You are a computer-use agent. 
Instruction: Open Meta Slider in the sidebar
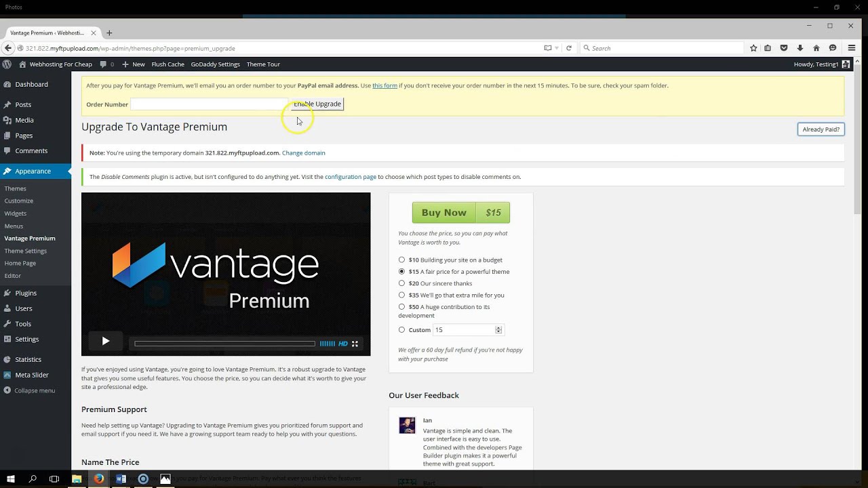click(32, 375)
